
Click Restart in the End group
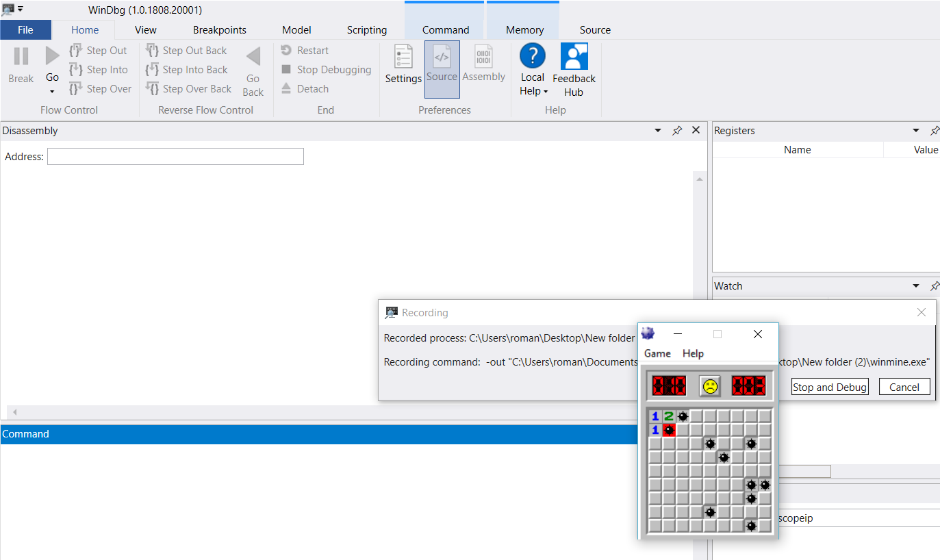pos(305,51)
